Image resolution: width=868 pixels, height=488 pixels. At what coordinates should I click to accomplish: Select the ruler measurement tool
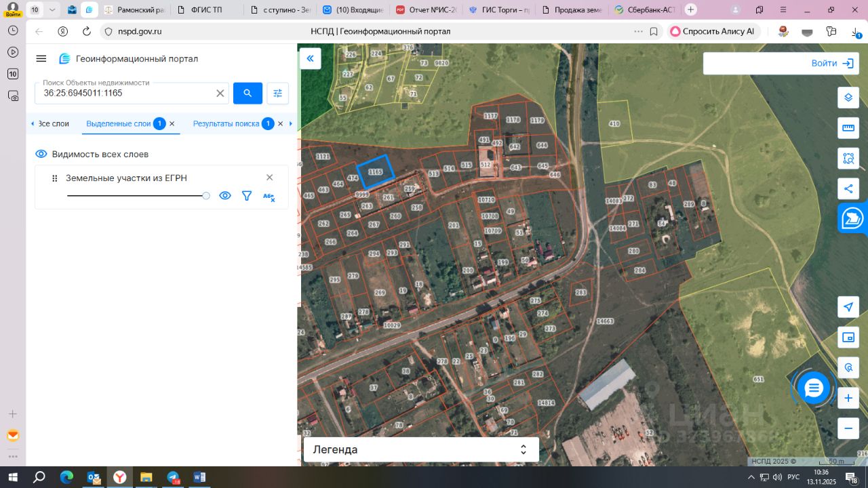848,128
